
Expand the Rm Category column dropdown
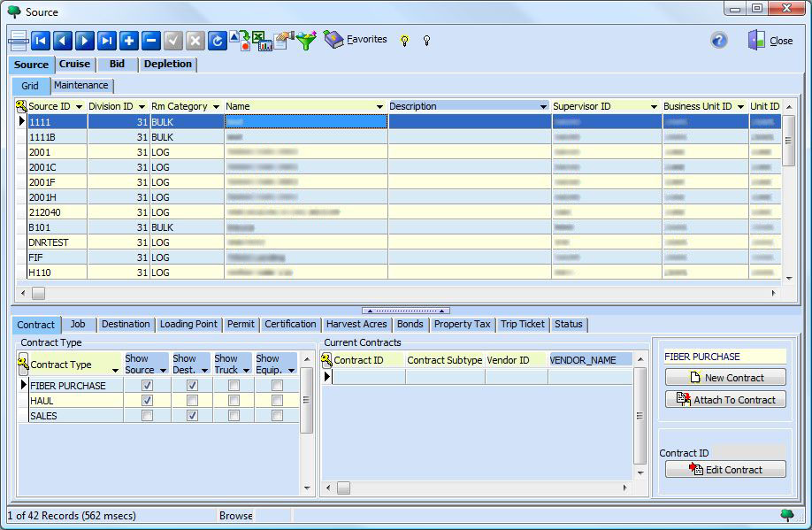click(x=215, y=107)
